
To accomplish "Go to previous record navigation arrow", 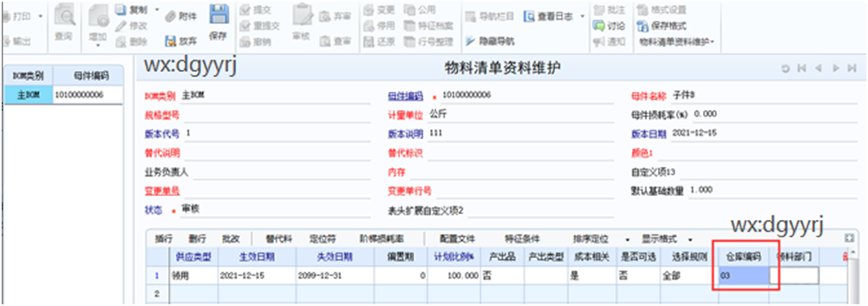I will pos(818,68).
